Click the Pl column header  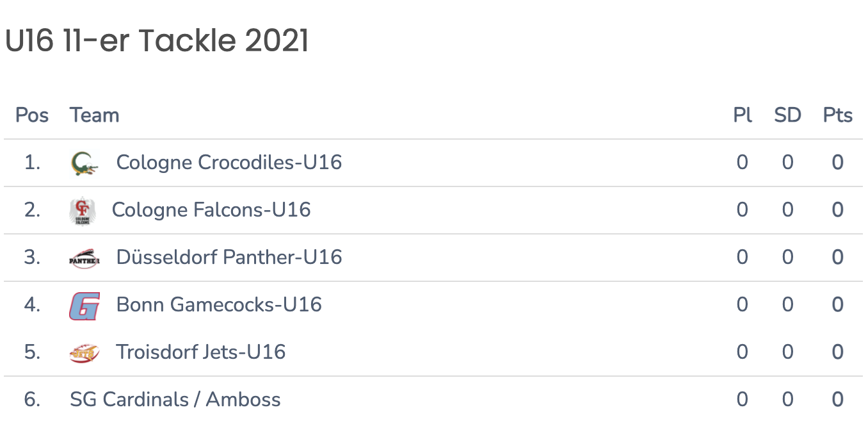pyautogui.click(x=743, y=115)
